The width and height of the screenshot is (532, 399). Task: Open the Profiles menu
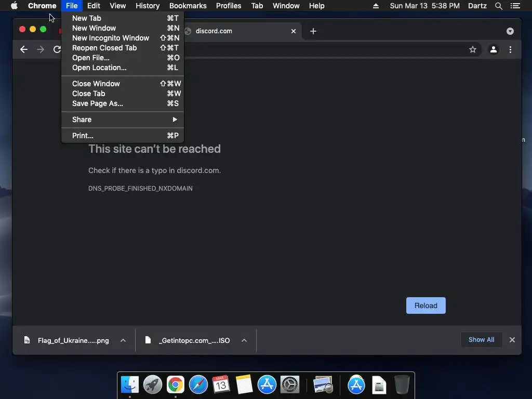(x=229, y=6)
